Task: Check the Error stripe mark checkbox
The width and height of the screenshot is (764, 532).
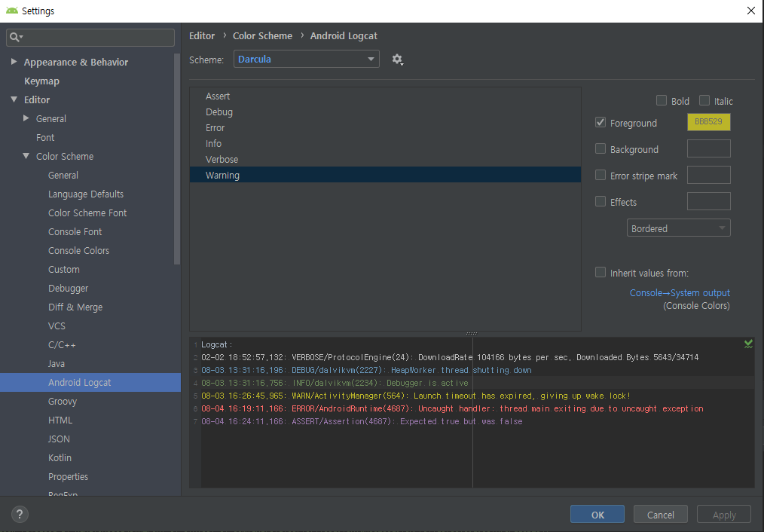Action: coord(601,175)
